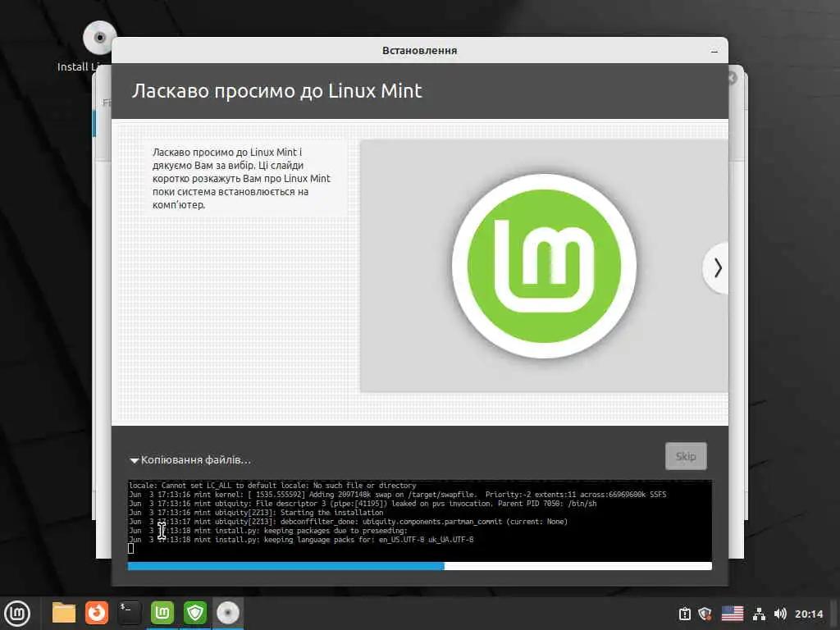Click the Ласкаво просимо до Linux Mint heading

coord(277,91)
